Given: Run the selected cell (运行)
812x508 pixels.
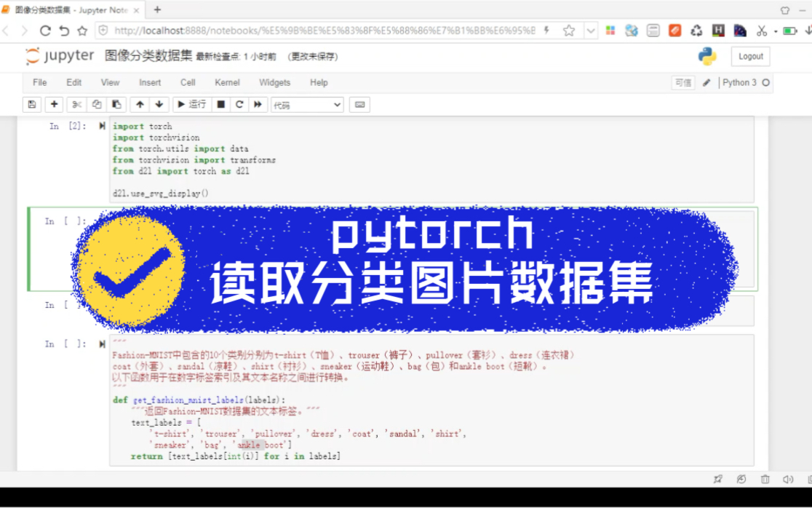Looking at the screenshot, I should pyautogui.click(x=191, y=105).
